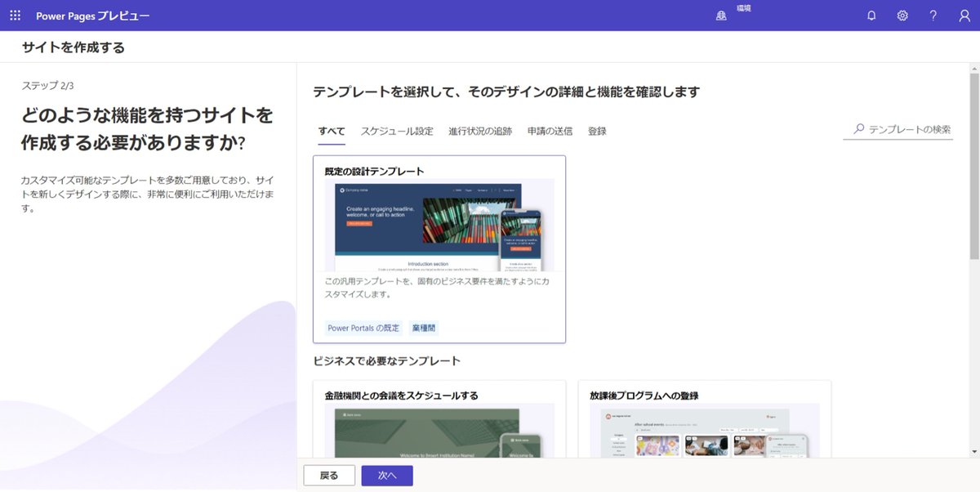Image resolution: width=980 pixels, height=492 pixels.
Task: Return to the すべて tab
Action: point(330,130)
